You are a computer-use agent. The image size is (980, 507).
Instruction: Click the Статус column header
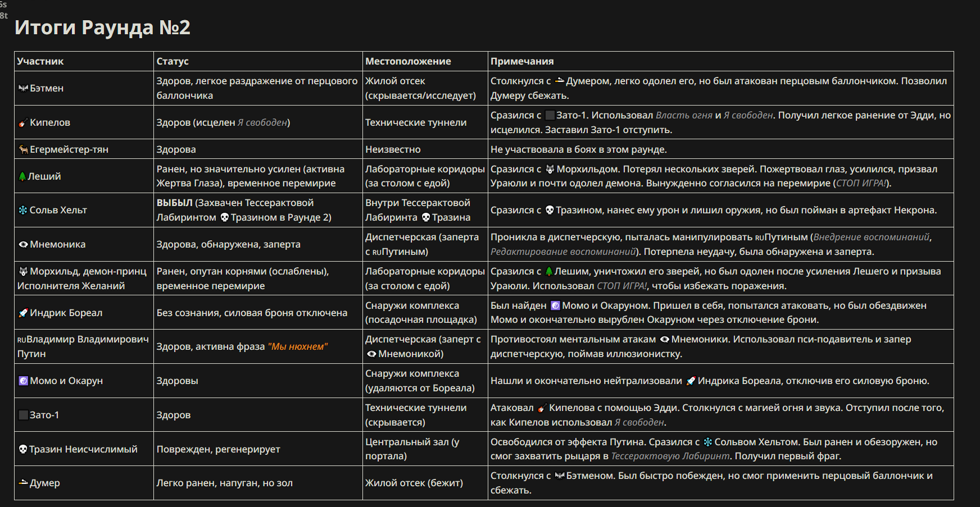(173, 61)
